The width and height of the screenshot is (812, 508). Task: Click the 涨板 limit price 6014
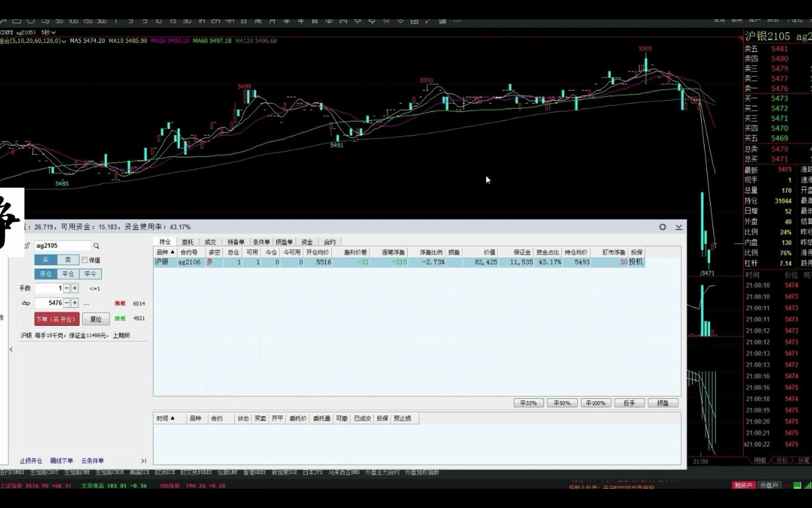139,304
